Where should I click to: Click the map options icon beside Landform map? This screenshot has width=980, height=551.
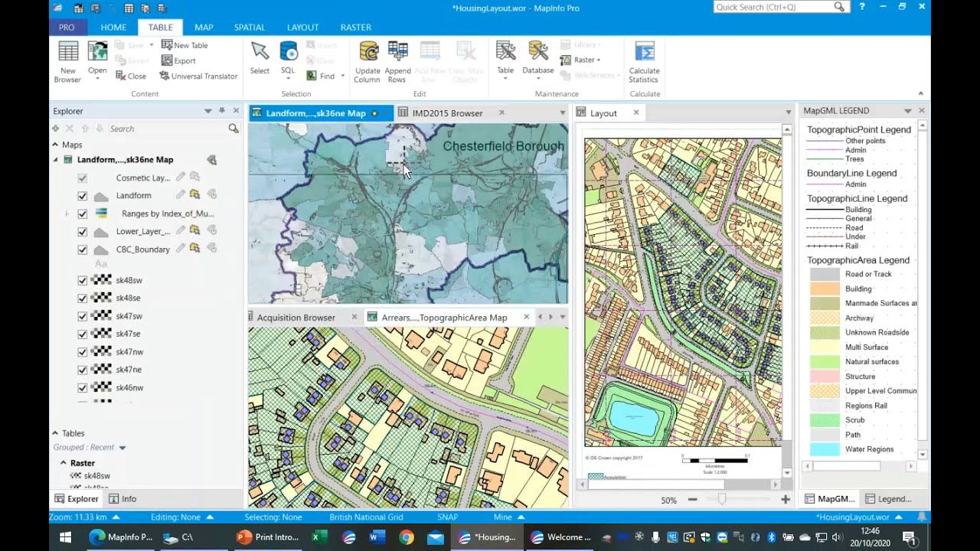point(212,159)
